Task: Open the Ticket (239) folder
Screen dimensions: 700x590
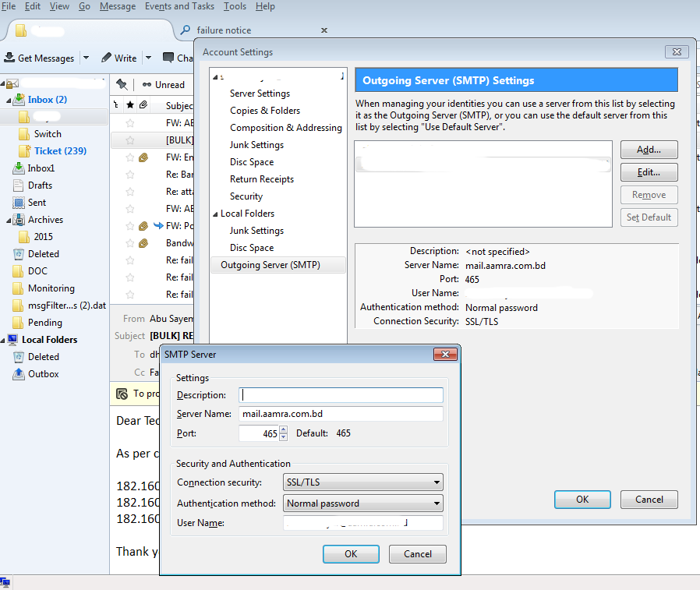Action: (60, 151)
